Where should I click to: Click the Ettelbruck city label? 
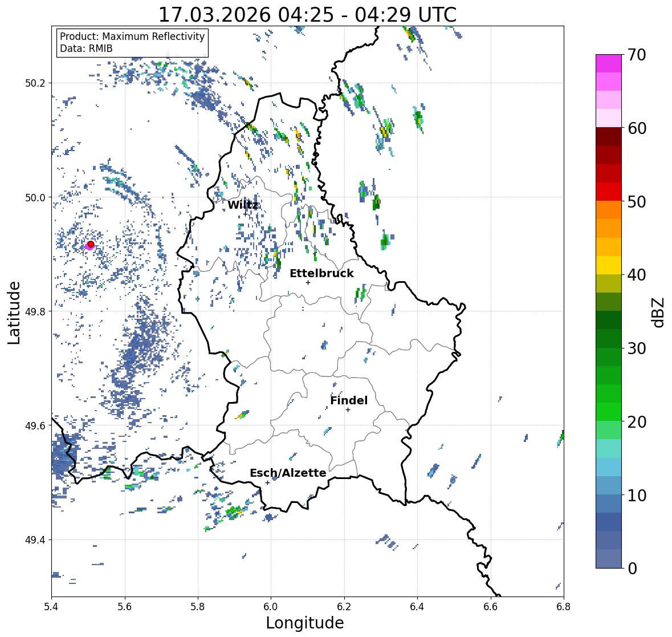(x=321, y=273)
